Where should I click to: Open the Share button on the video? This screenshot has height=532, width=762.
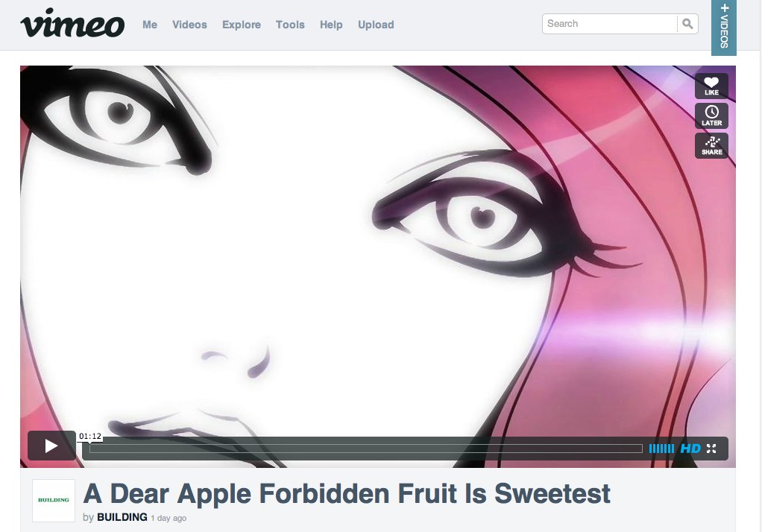(x=711, y=145)
